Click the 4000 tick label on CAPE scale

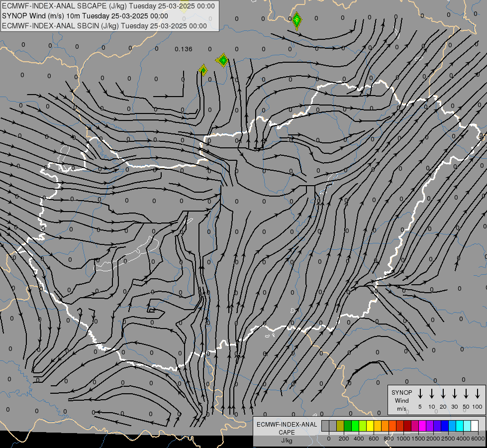point(463,439)
